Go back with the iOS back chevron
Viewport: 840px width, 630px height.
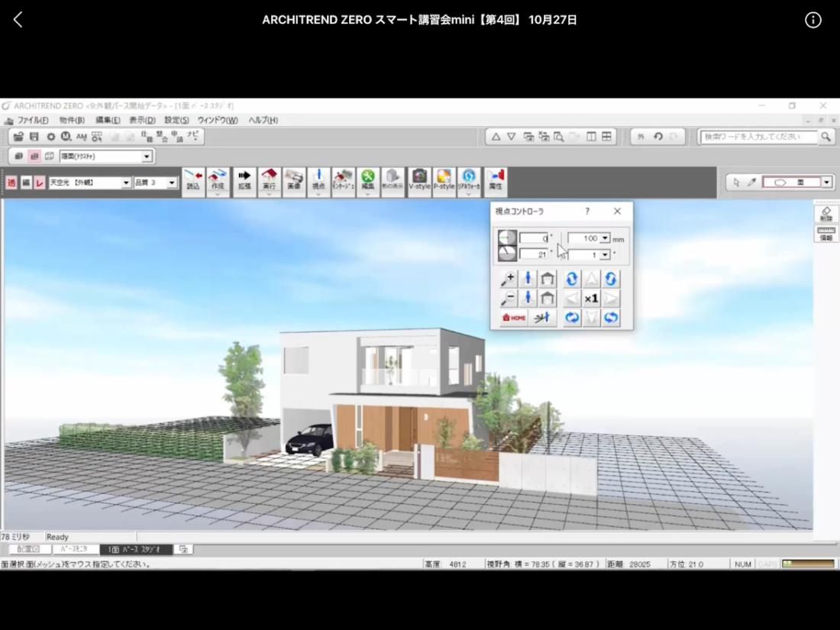tap(18, 20)
